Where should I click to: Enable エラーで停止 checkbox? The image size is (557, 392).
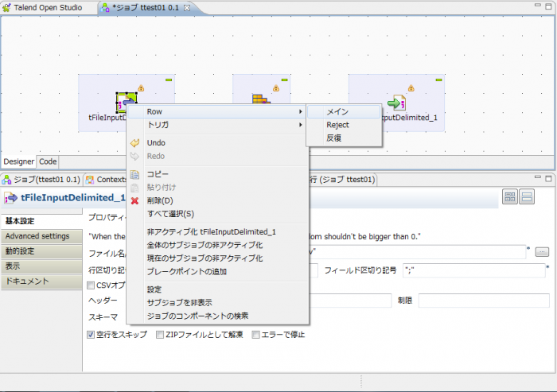click(255, 335)
